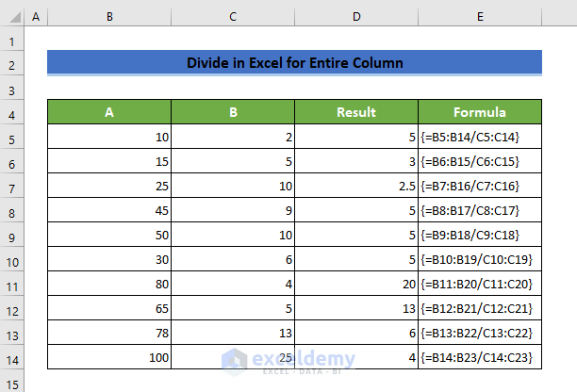Click the green "Result" table header cell
Image resolution: width=577 pixels, height=392 pixels.
coord(355,113)
